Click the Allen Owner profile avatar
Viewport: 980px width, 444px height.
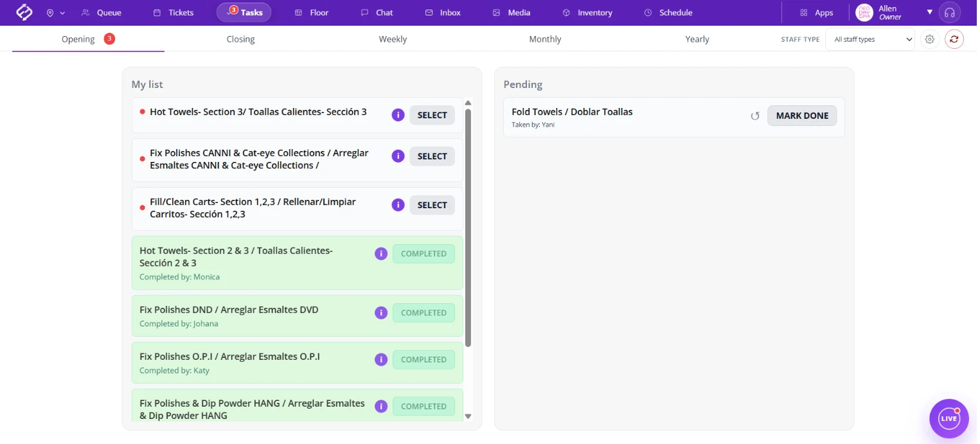coord(864,13)
